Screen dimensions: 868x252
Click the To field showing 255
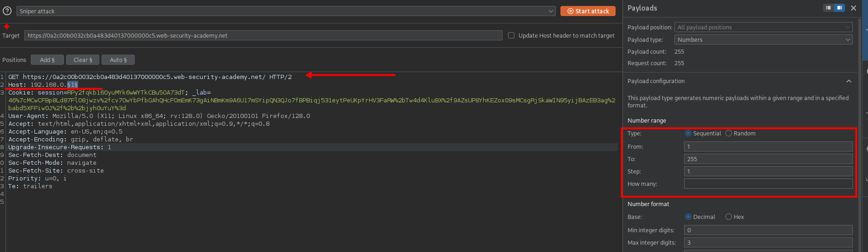(x=768, y=159)
